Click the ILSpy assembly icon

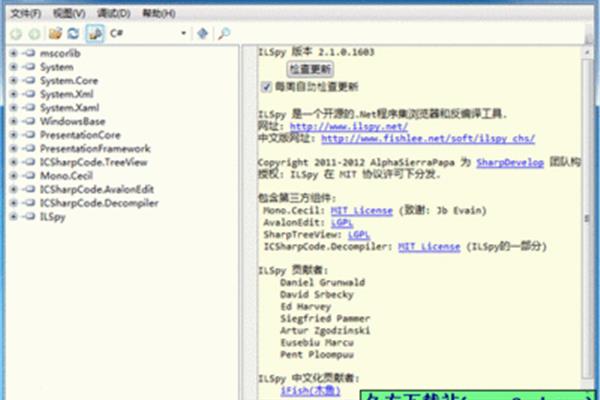pyautogui.click(x=29, y=217)
